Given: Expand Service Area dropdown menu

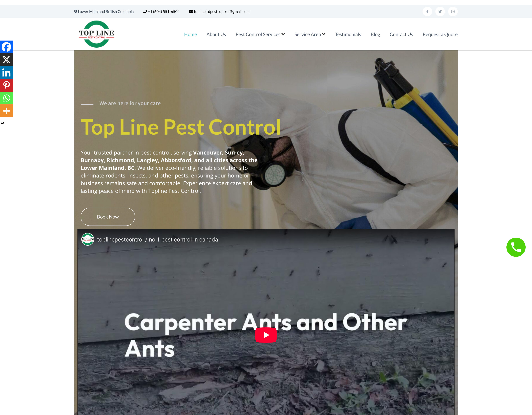Looking at the screenshot, I should (x=310, y=34).
